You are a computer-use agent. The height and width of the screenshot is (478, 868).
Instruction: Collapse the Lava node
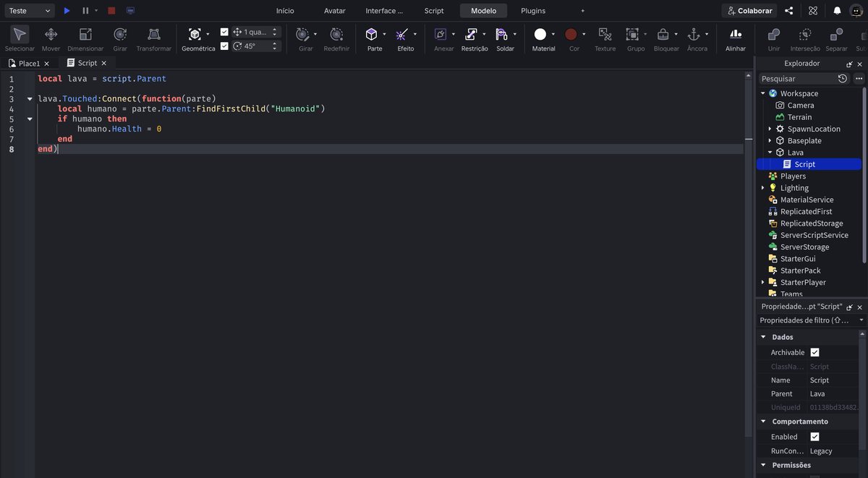pyautogui.click(x=770, y=153)
